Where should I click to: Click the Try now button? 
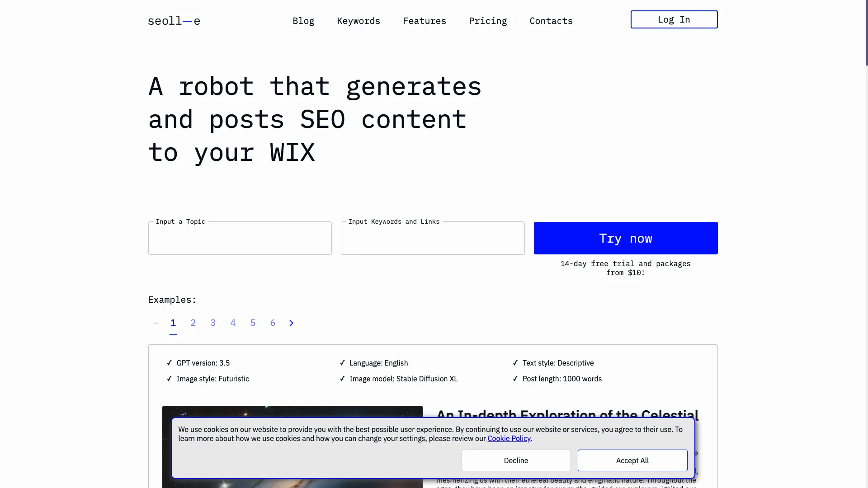626,238
